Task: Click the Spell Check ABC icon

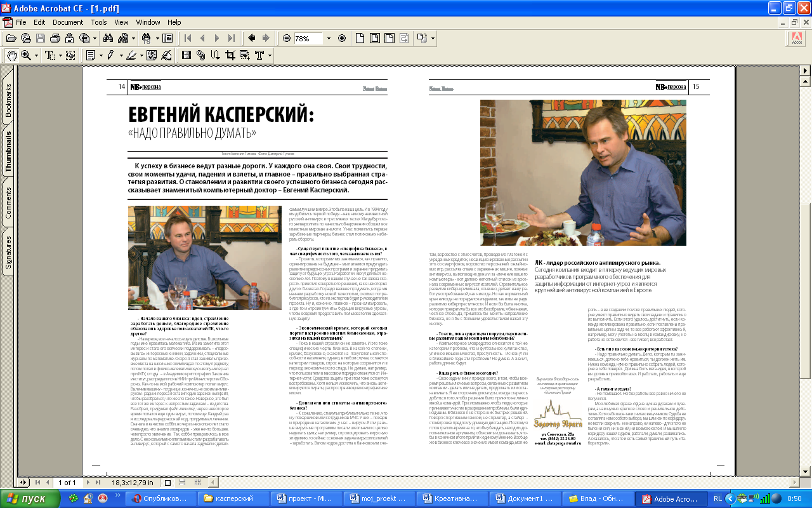Action: pyautogui.click(x=152, y=55)
